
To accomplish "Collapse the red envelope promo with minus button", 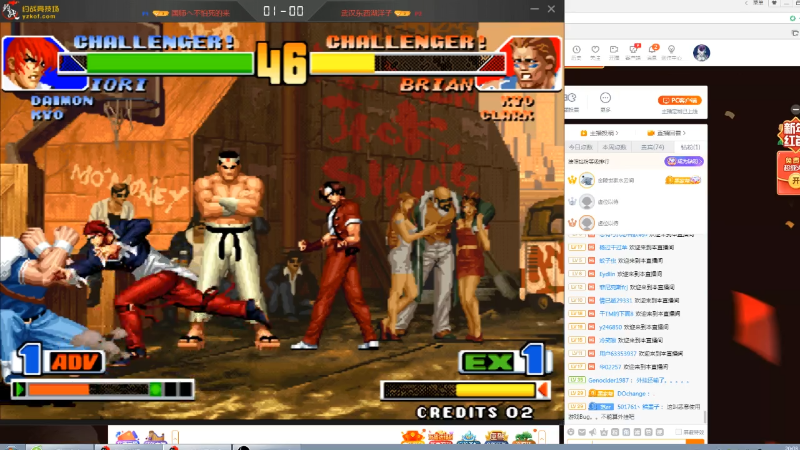I will point(795,109).
